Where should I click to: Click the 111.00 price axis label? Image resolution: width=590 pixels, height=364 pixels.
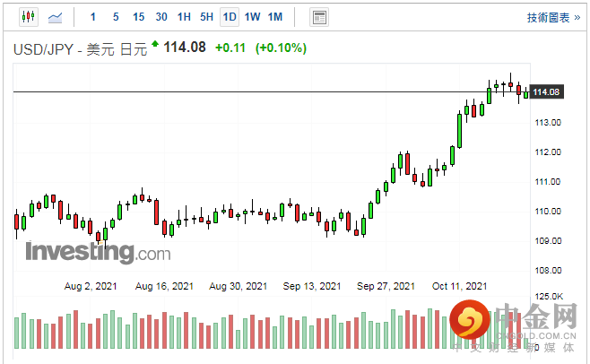click(548, 182)
